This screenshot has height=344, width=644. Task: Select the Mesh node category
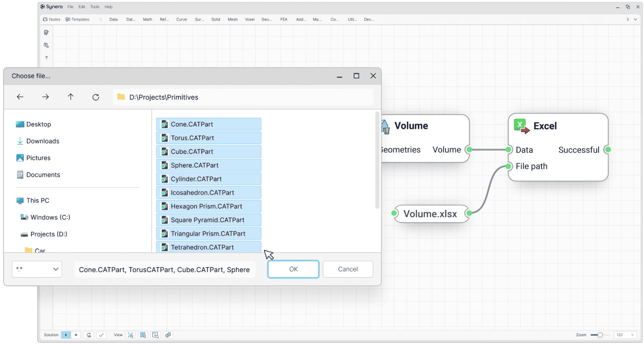coord(233,19)
